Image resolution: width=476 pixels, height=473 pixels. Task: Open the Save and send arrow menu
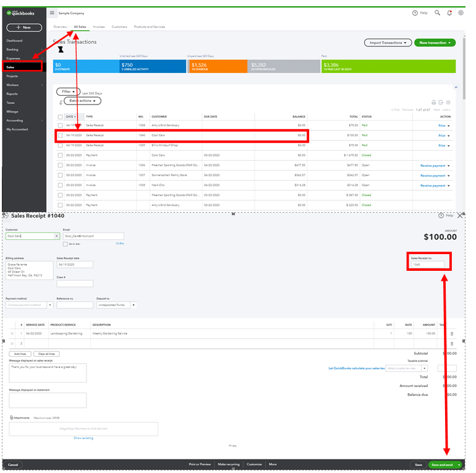[459, 465]
